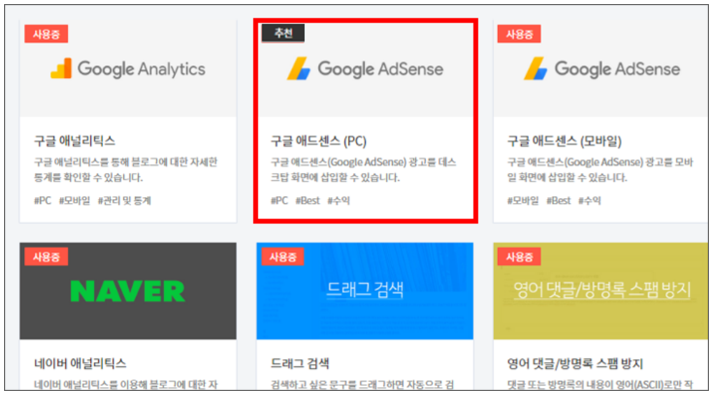Click 사용중 badge on spam prevention card
The height and width of the screenshot is (395, 715).
point(519,257)
